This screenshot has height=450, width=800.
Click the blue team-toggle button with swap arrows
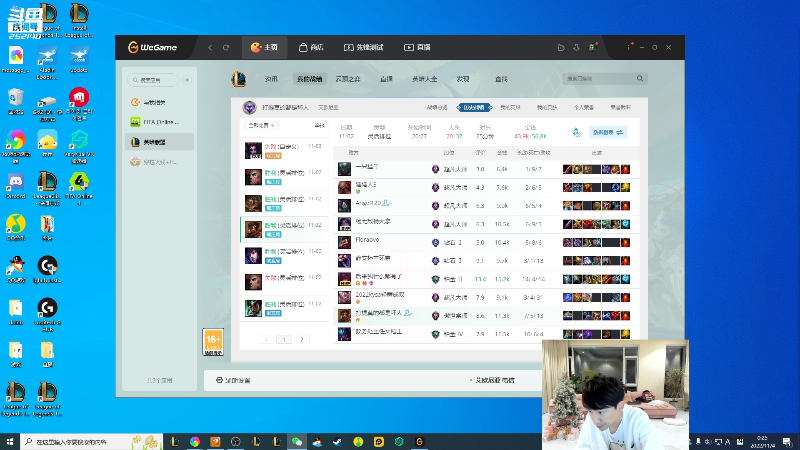click(608, 133)
